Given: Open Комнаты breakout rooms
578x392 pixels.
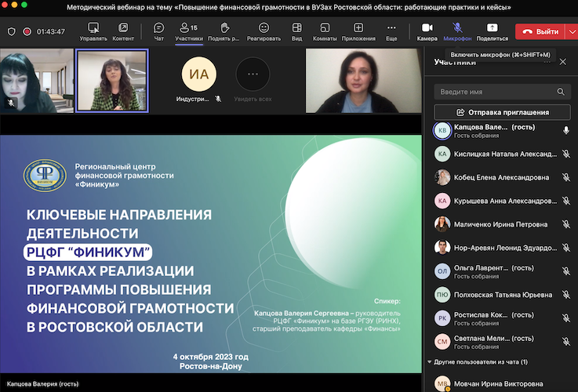Looking at the screenshot, I should 325,31.
